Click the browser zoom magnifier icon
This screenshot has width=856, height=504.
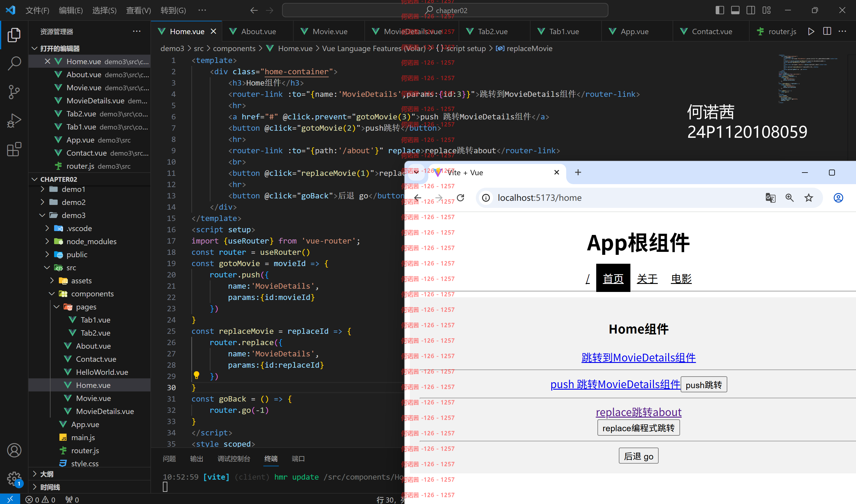click(x=789, y=198)
